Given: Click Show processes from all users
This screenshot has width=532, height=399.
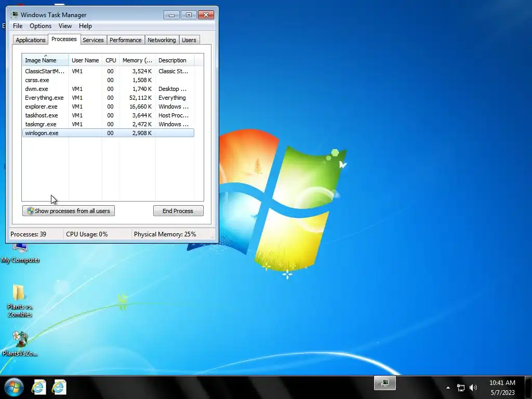Looking at the screenshot, I should tap(69, 211).
